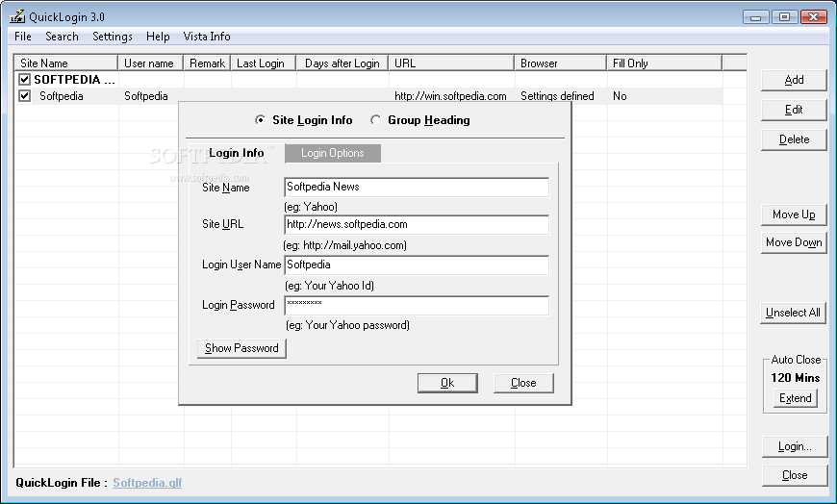Click the SOFTPEDIA group heading row text

74,80
